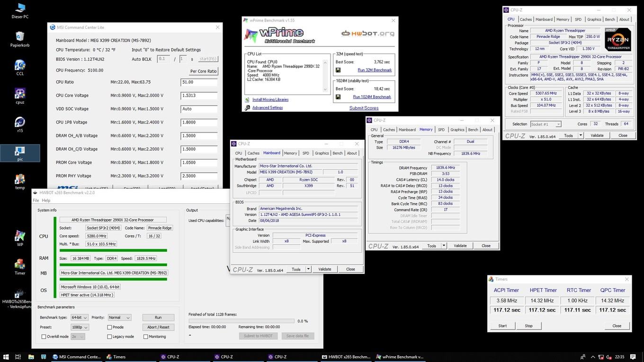Enable the Legacy mode checkbox
The image size is (644, 362).
pyautogui.click(x=110, y=336)
